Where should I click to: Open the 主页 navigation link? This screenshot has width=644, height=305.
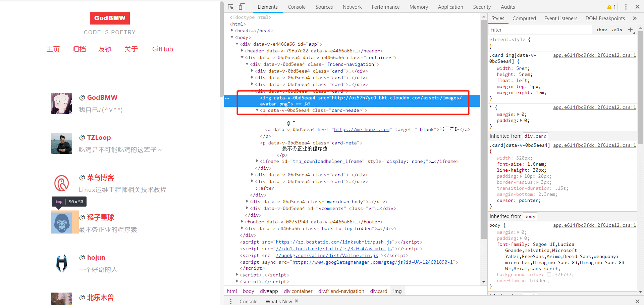click(x=53, y=49)
